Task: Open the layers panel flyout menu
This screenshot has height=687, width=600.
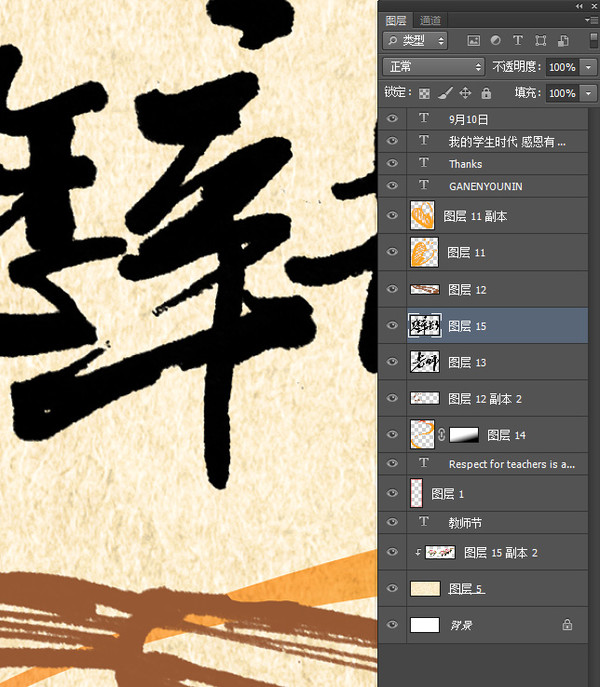Action: tap(591, 20)
